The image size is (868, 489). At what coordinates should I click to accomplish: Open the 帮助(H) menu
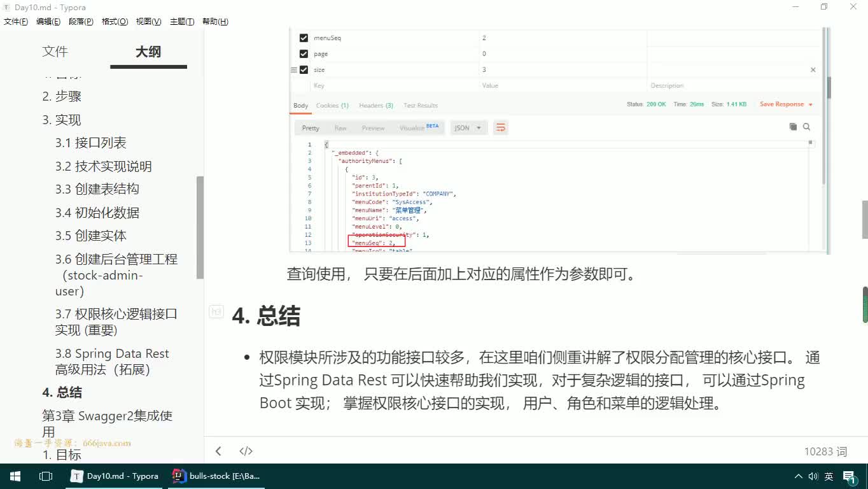(215, 22)
